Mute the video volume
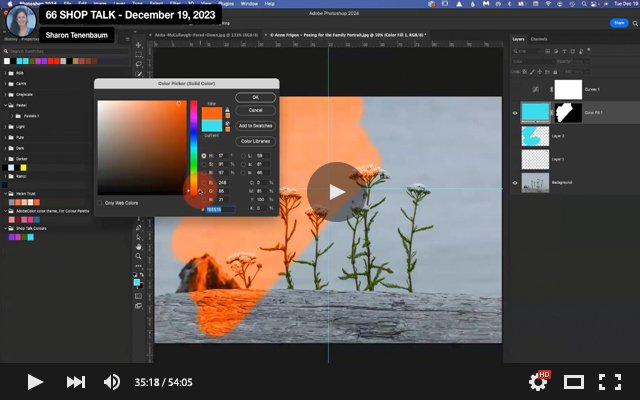Image resolution: width=640 pixels, height=400 pixels. [111, 382]
